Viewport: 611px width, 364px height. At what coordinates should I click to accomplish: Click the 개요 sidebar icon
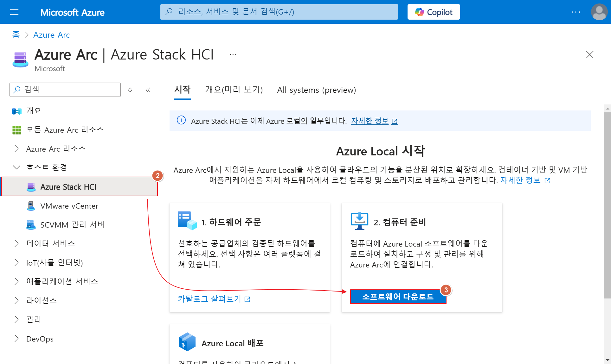point(16,111)
